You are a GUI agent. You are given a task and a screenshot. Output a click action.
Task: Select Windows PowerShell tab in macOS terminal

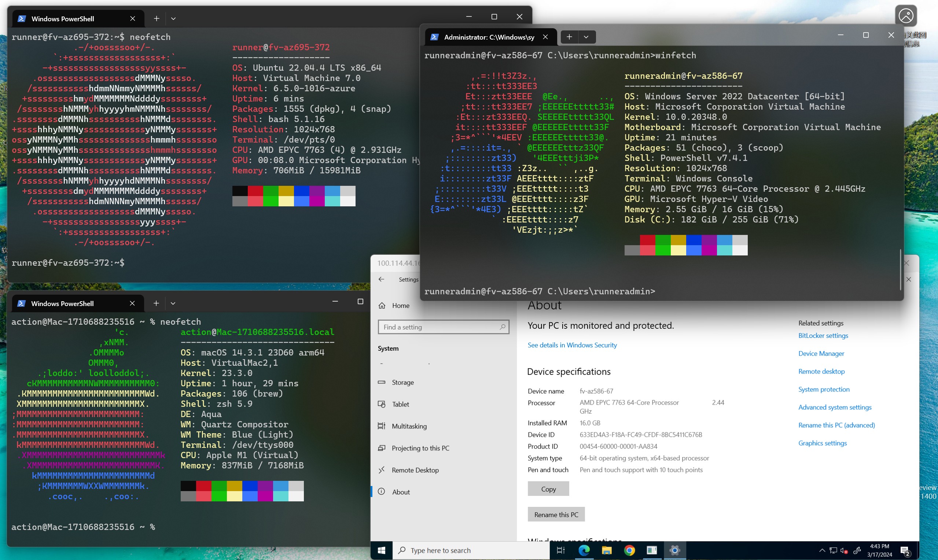pyautogui.click(x=78, y=303)
